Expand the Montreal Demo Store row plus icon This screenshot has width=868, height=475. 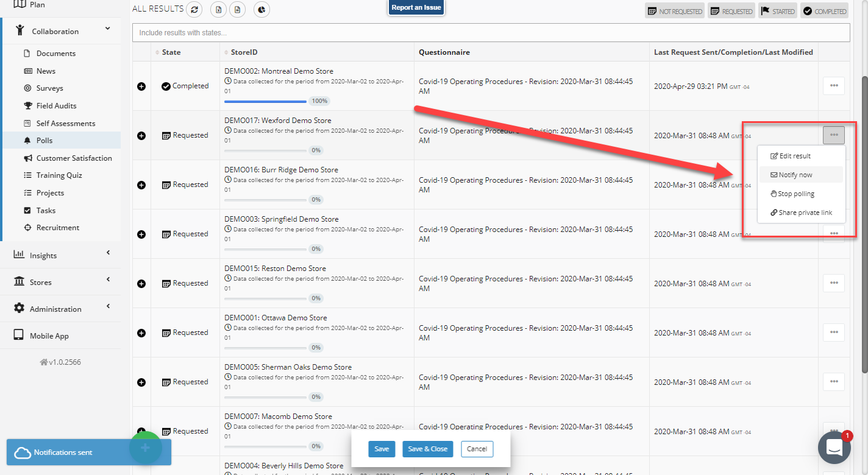pos(141,86)
